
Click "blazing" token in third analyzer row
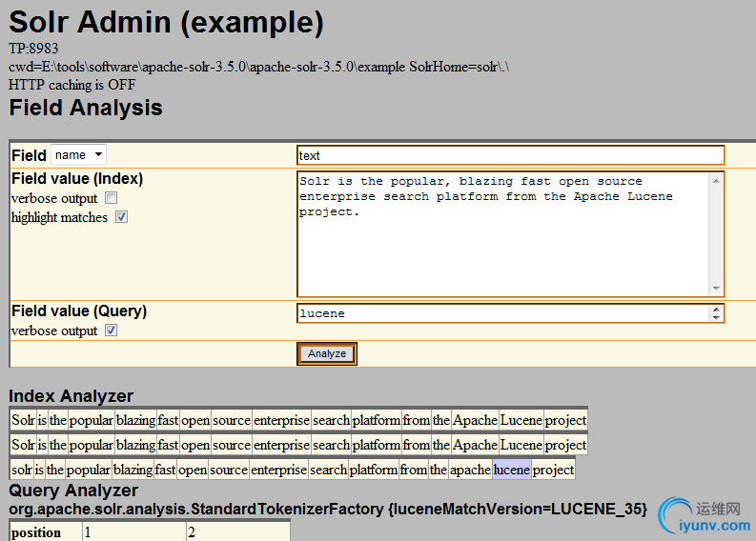coord(133,470)
